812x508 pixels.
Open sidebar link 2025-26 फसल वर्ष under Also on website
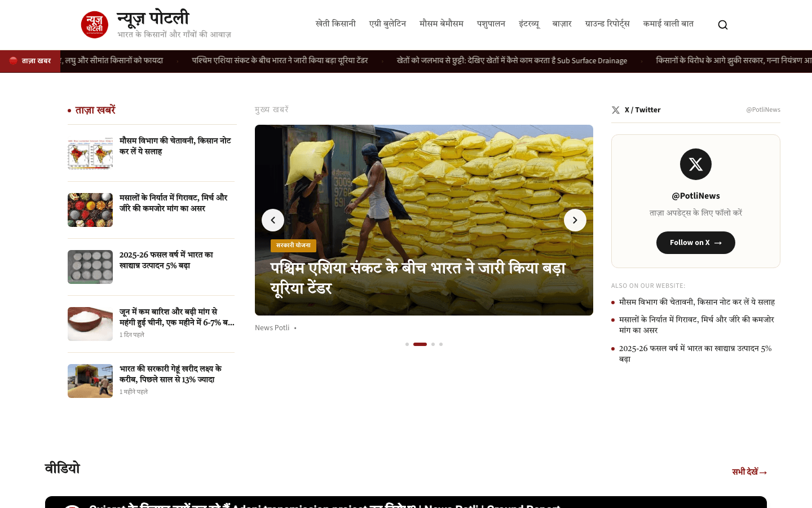click(695, 353)
